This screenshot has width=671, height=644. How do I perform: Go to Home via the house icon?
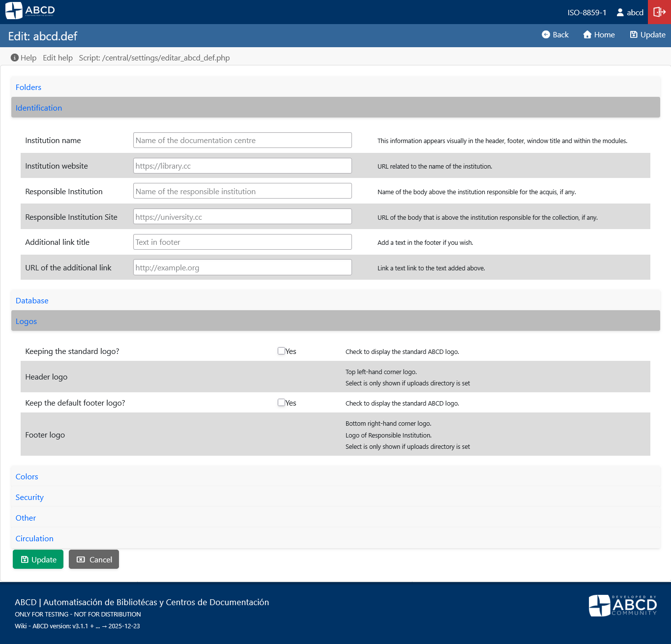tap(587, 34)
